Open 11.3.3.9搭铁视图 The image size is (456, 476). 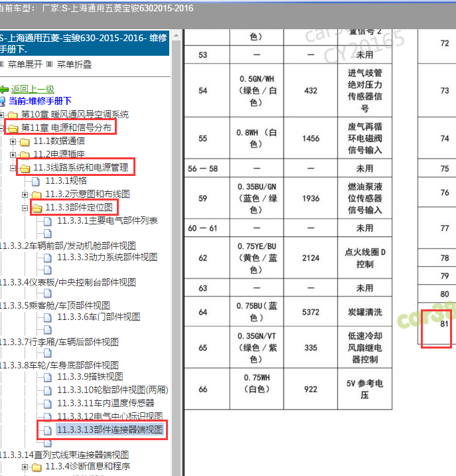(x=90, y=376)
